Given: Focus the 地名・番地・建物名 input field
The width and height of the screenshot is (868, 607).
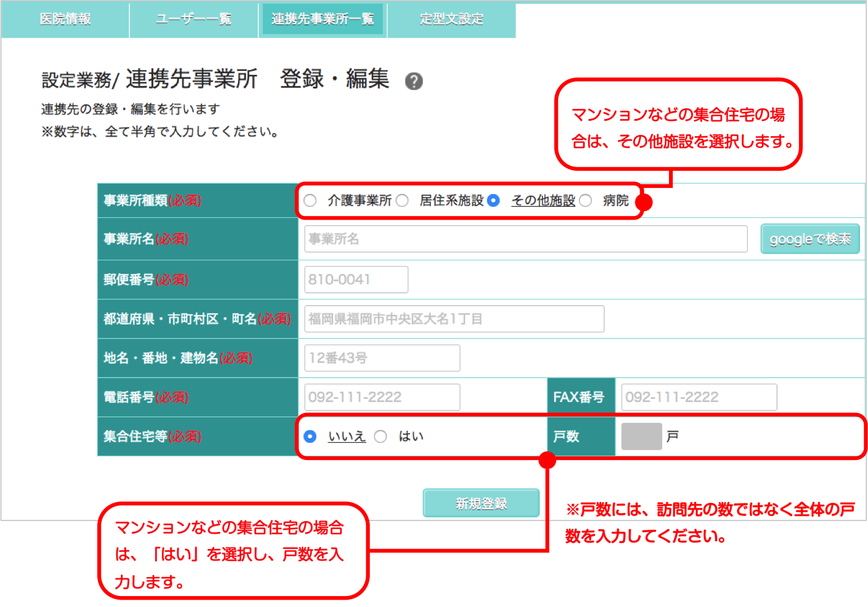Looking at the screenshot, I should [x=382, y=358].
